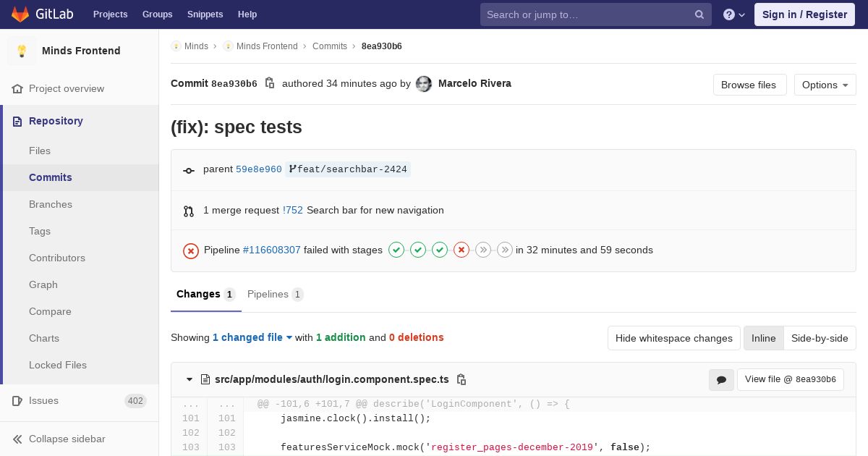
Task: Click Browse files button
Action: click(749, 85)
